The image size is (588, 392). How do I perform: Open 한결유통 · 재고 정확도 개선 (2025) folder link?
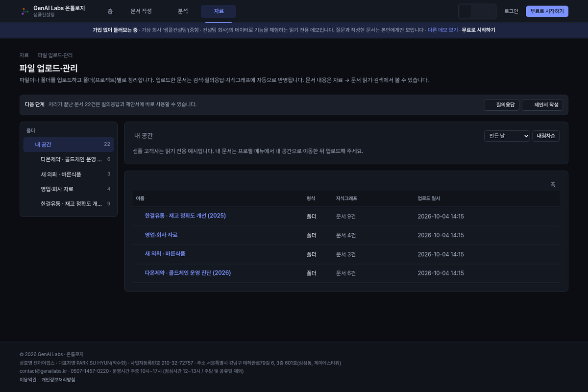coord(185,216)
